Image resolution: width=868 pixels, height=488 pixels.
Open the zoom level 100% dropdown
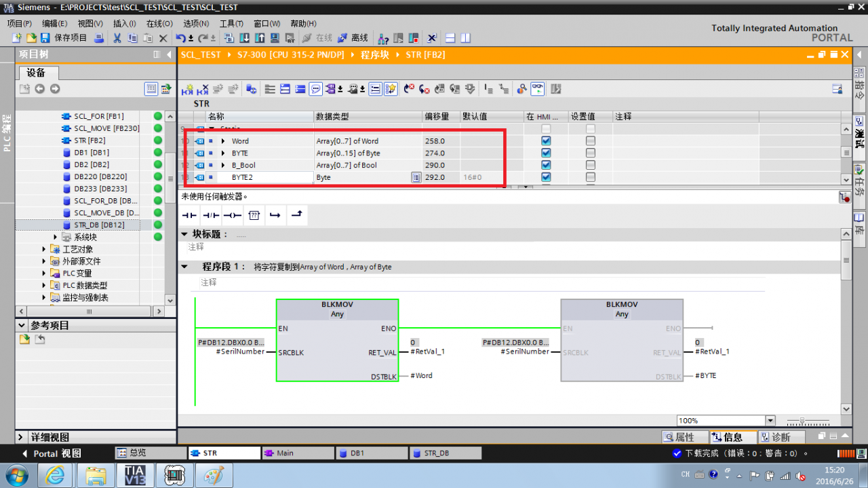(770, 421)
